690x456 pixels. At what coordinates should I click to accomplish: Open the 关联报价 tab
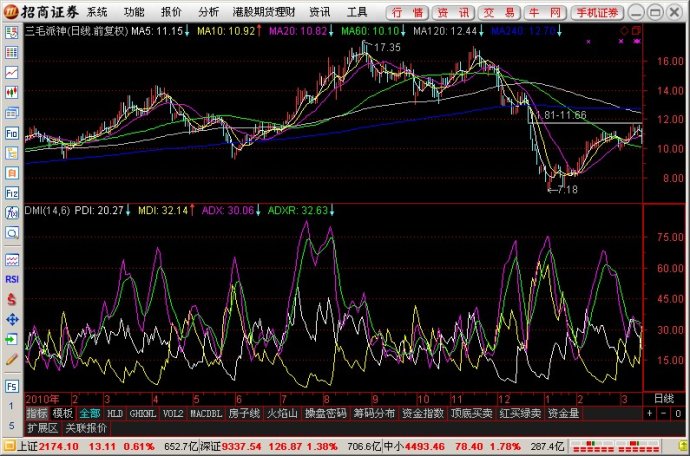86,428
